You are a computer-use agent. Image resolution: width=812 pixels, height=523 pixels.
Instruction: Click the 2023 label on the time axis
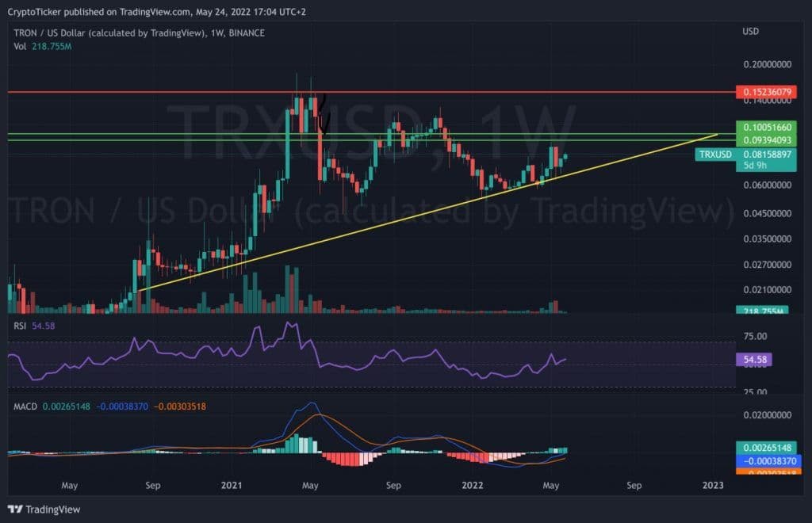pos(713,484)
